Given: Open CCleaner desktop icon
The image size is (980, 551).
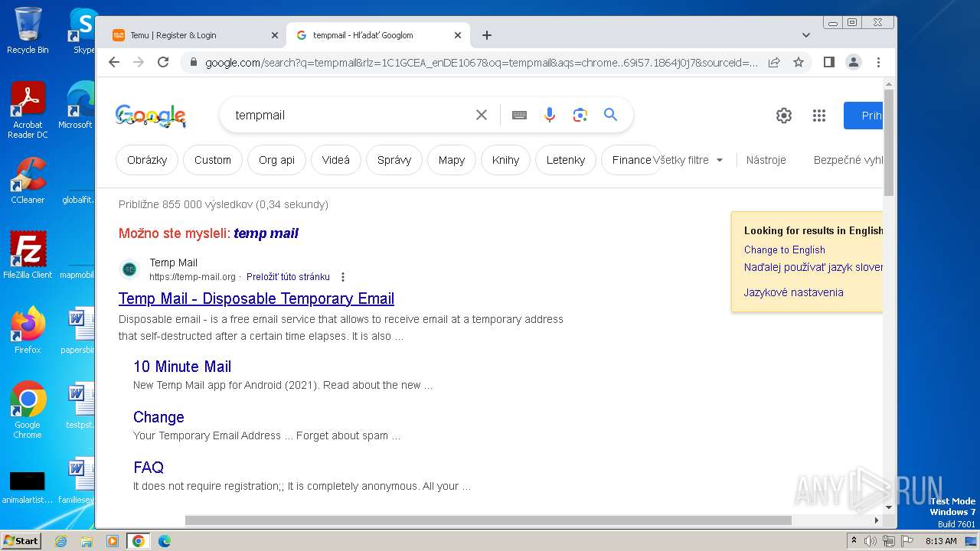Looking at the screenshot, I should (x=28, y=181).
